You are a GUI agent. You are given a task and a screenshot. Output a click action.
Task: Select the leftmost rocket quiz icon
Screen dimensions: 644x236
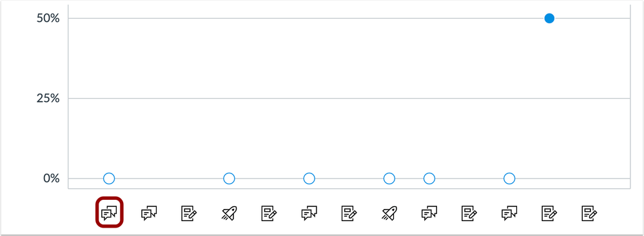tap(229, 213)
